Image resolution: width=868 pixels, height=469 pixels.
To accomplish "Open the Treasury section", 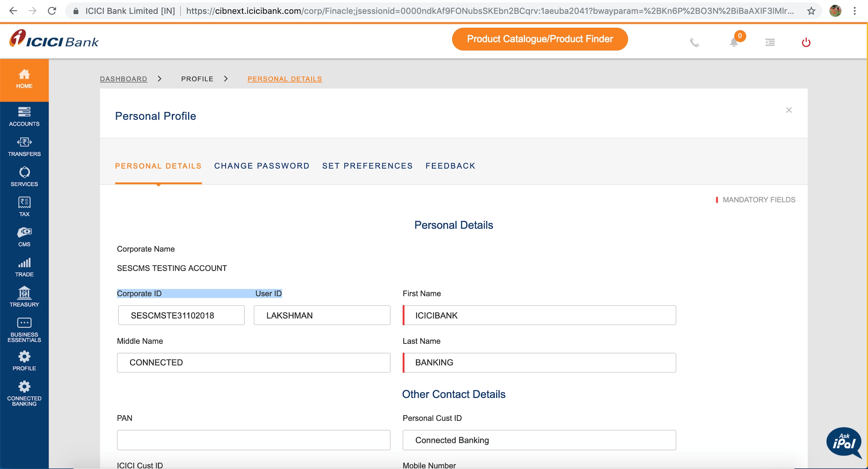I will 24,297.
